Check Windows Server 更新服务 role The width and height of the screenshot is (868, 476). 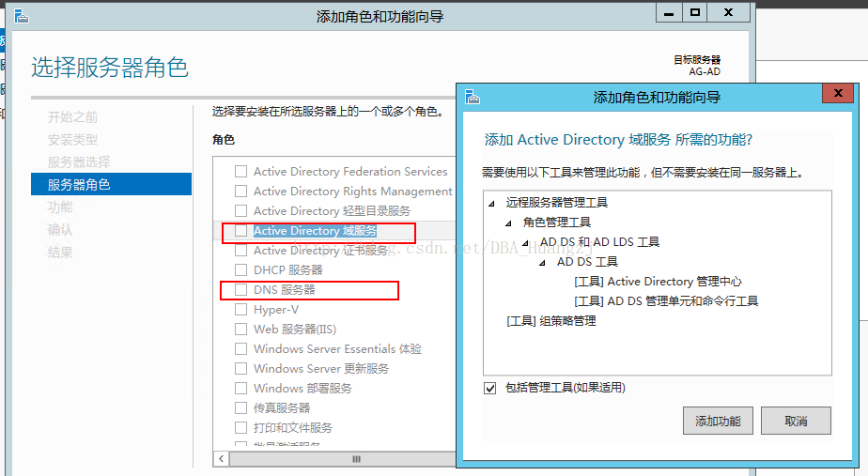tap(240, 369)
